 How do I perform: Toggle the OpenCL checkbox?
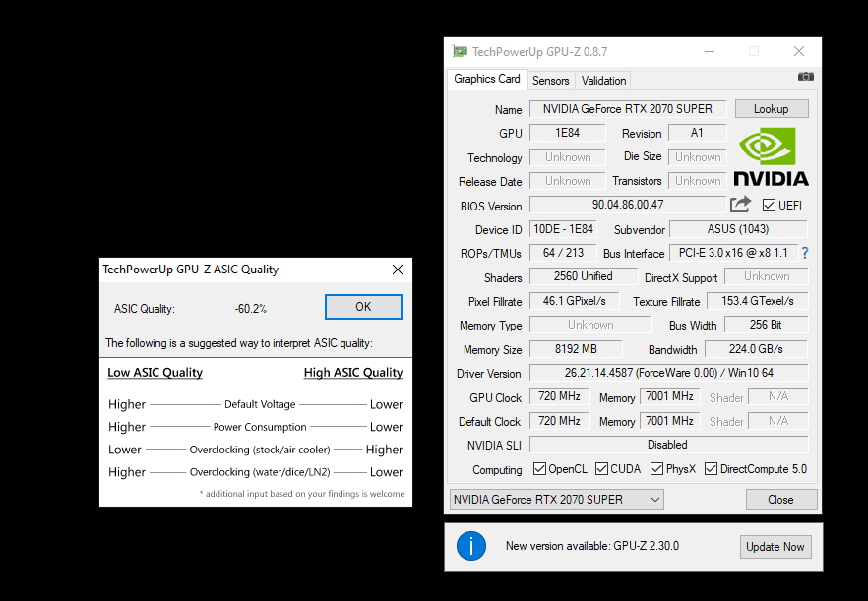(539, 469)
